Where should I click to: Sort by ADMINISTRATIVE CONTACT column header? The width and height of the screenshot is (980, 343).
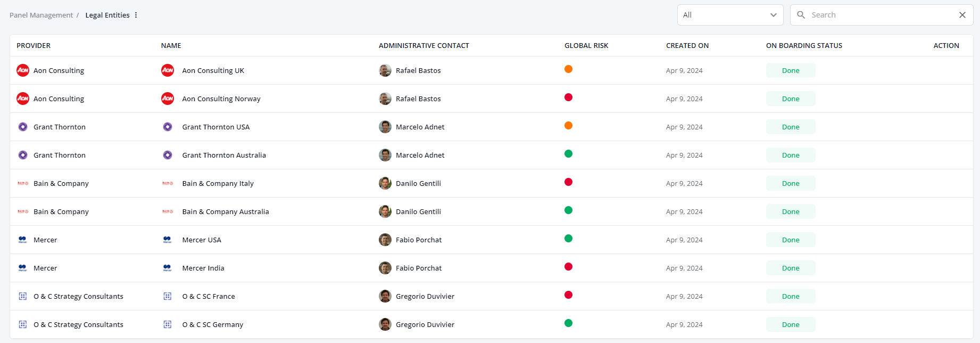[x=424, y=45]
